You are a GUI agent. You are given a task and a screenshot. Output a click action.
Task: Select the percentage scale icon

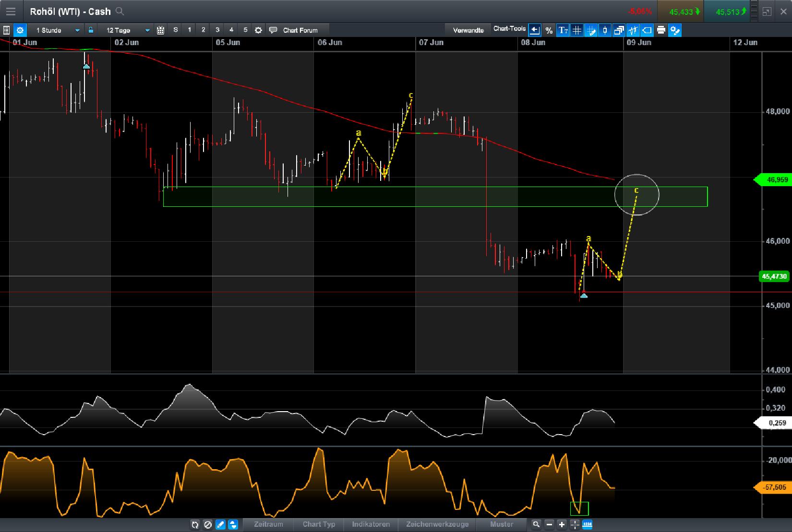[549, 30]
